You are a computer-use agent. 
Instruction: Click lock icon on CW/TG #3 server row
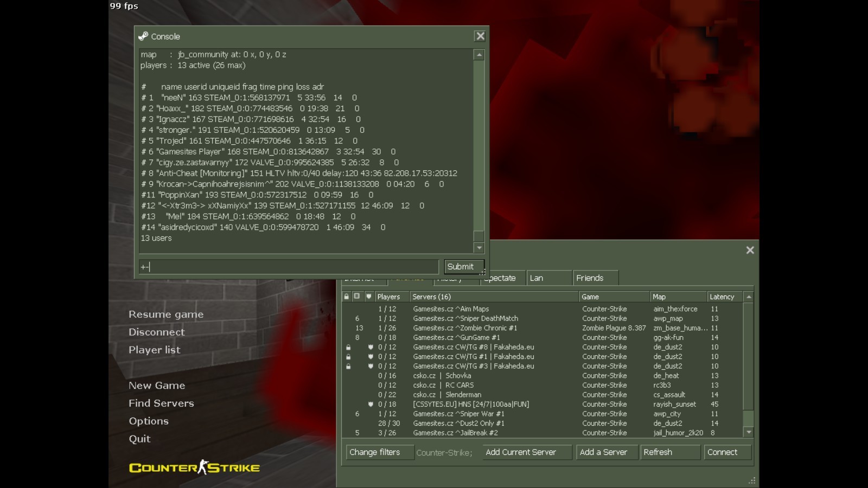click(348, 367)
